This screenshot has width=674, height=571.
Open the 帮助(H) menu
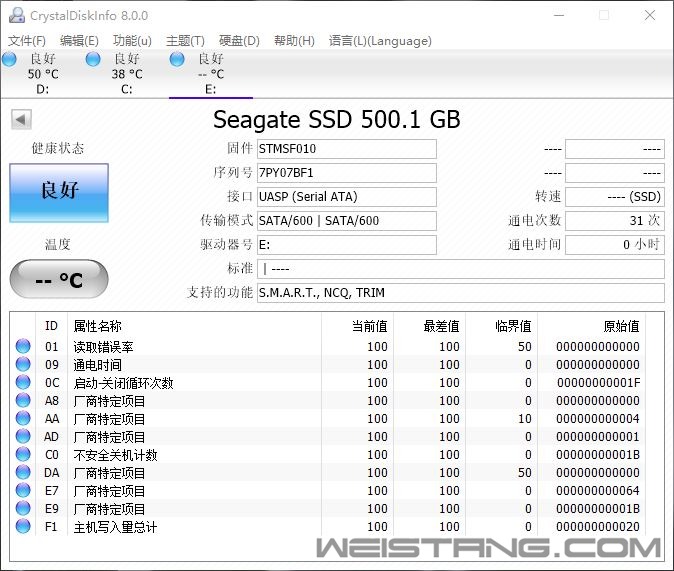294,41
